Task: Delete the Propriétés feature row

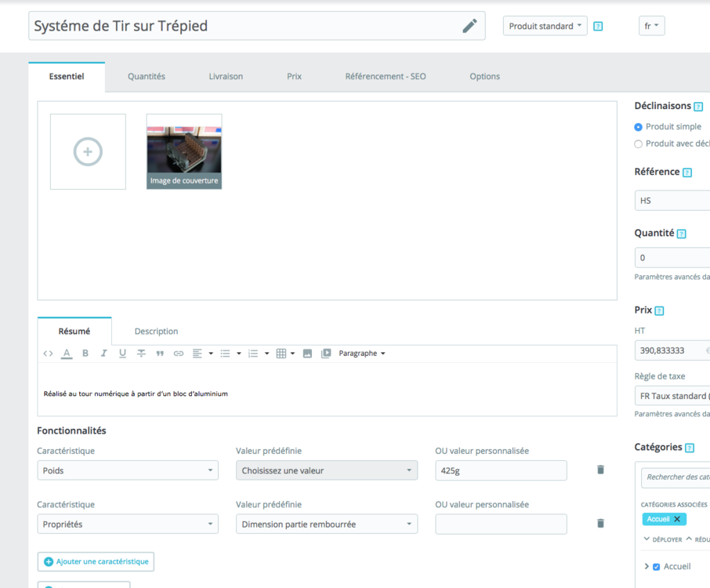Action: 600,523
